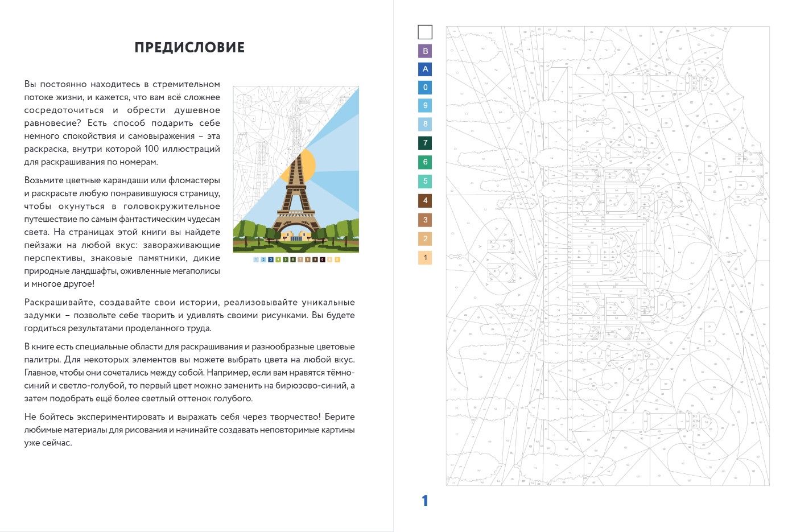Select the sky blue swatch labeled 9
This screenshot has width=788, height=532.
425,105
